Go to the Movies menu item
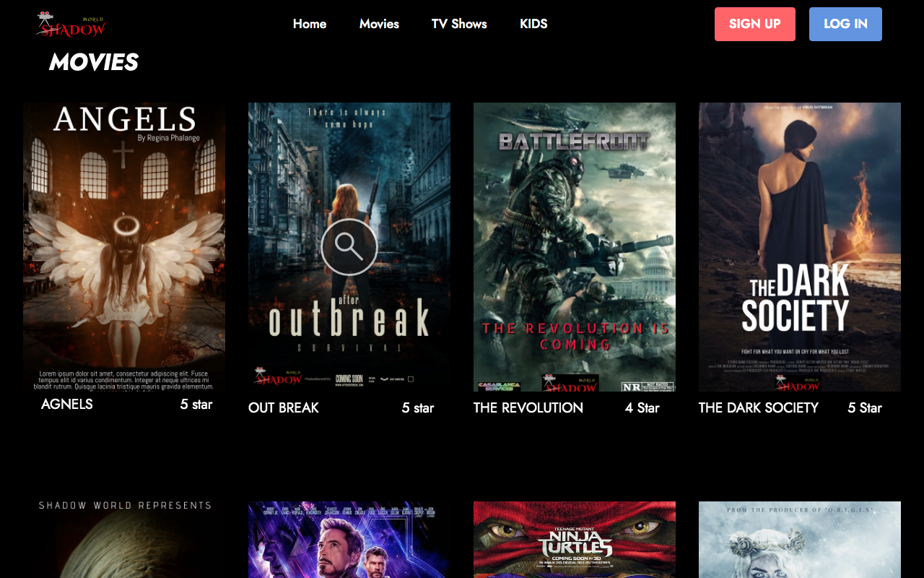Screen dimensions: 924x578 click(379, 24)
